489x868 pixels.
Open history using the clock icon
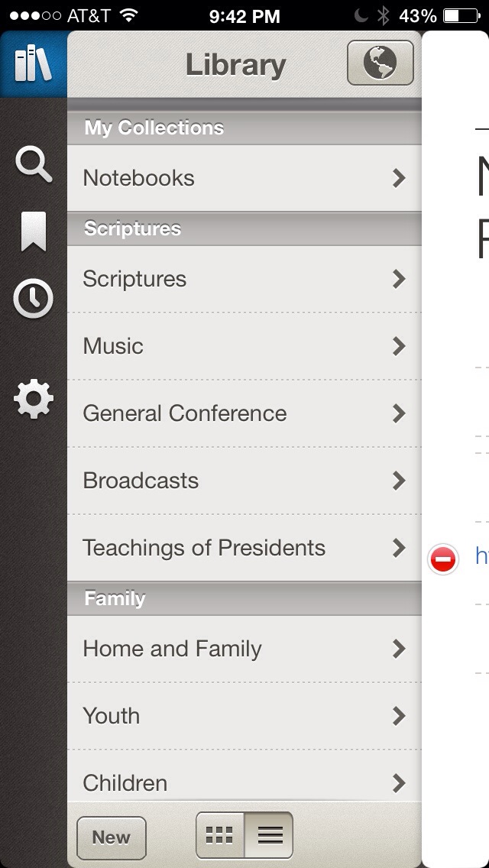coord(33,299)
